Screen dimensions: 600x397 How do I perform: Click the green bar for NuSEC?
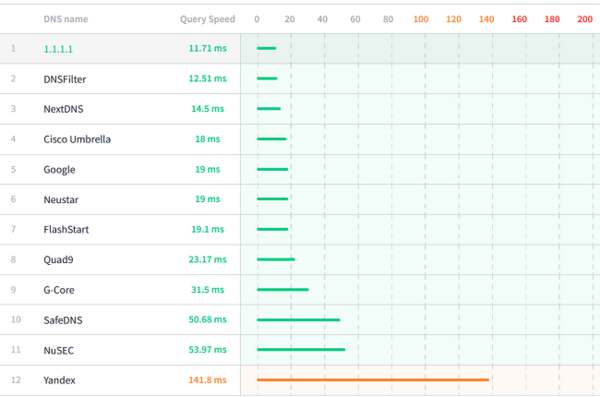click(x=301, y=350)
